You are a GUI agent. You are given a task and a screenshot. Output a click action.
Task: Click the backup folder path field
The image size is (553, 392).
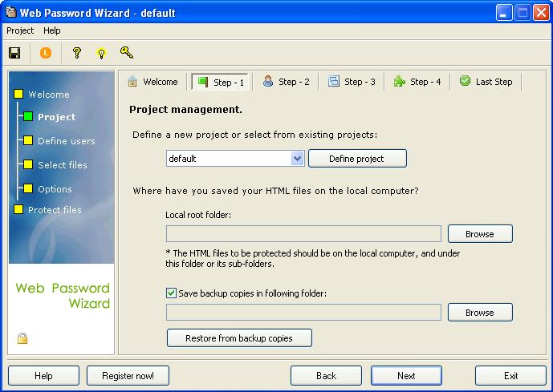point(303,313)
